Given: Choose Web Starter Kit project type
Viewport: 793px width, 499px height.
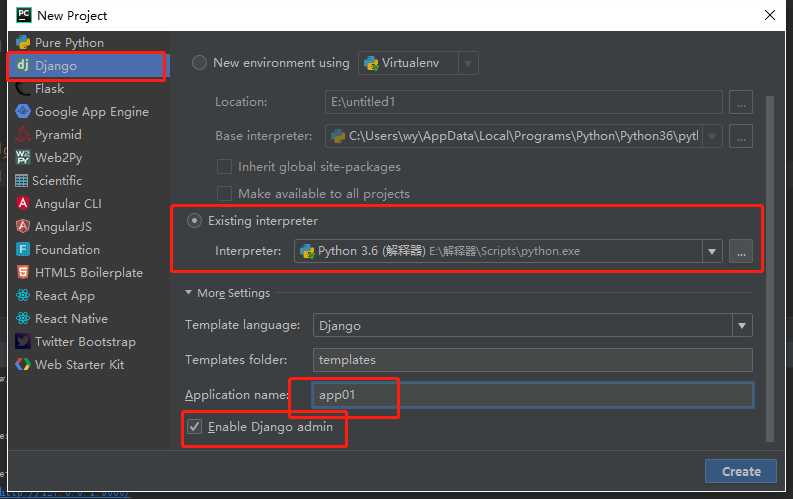Looking at the screenshot, I should [79, 365].
